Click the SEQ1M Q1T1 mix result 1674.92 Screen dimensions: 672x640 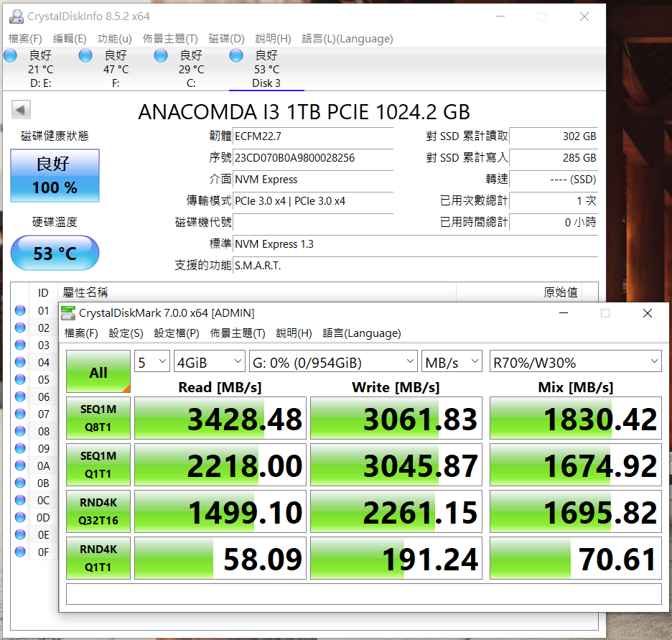(576, 465)
